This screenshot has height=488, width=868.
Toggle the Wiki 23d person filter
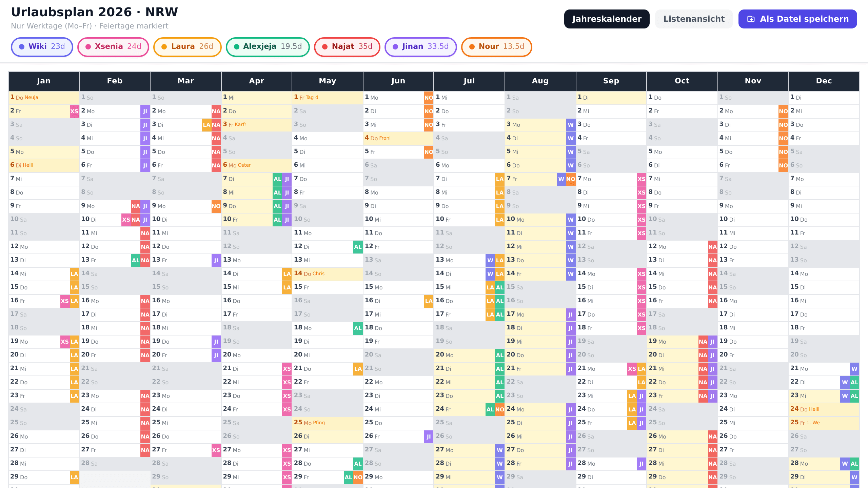pyautogui.click(x=42, y=47)
